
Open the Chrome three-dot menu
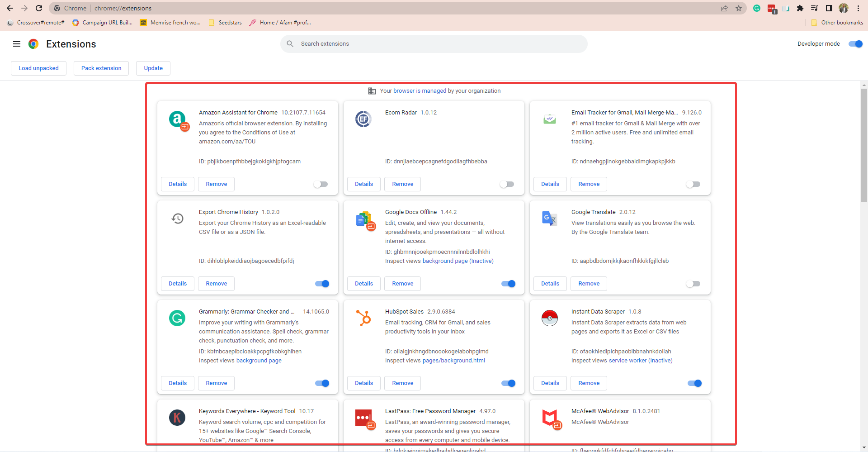(x=858, y=8)
